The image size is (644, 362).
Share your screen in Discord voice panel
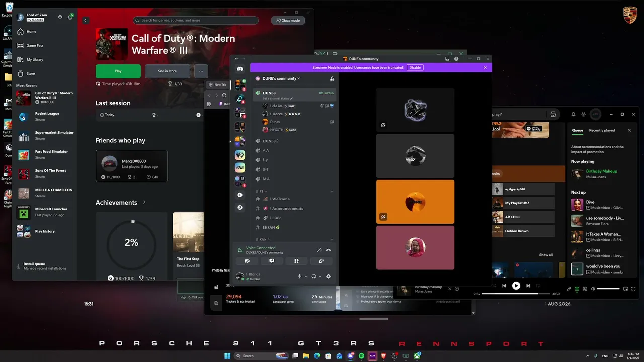pyautogui.click(x=272, y=261)
